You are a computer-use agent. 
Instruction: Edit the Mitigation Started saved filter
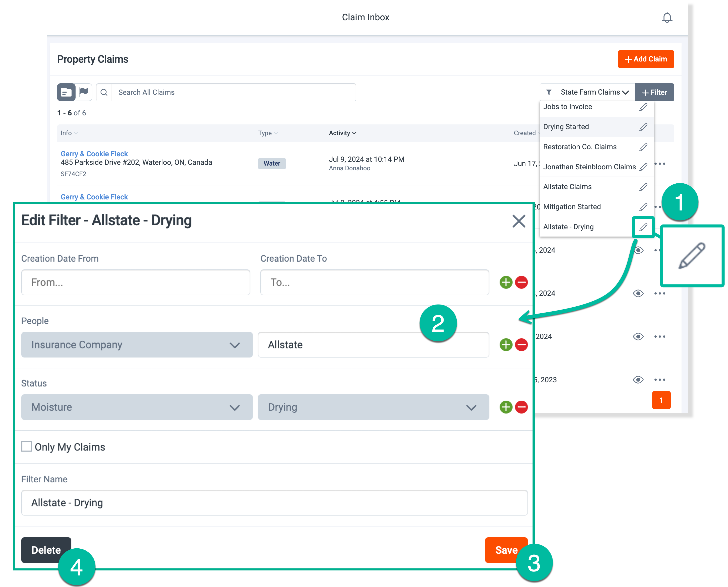[643, 207]
